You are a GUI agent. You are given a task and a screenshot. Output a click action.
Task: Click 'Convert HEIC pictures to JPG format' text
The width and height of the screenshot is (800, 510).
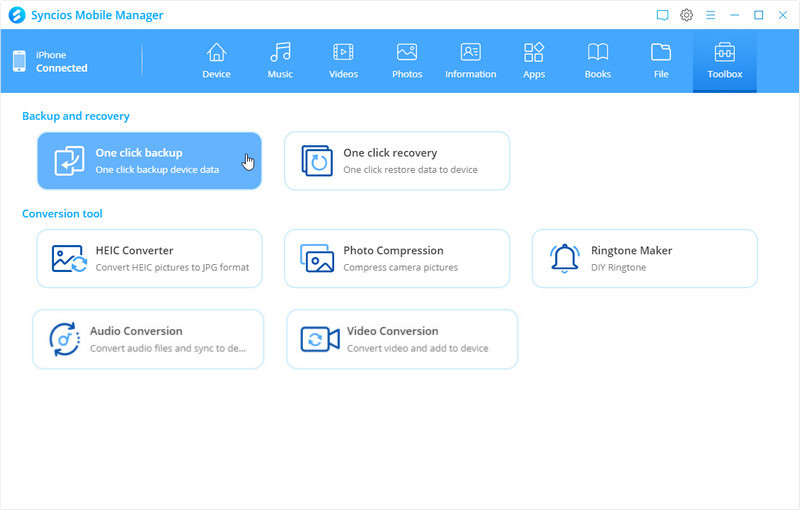pyautogui.click(x=172, y=267)
